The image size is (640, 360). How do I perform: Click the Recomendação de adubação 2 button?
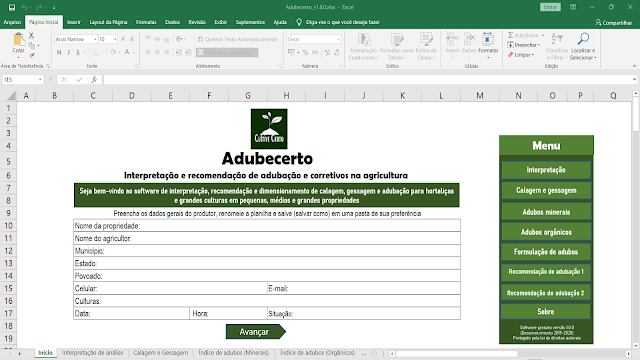click(546, 293)
